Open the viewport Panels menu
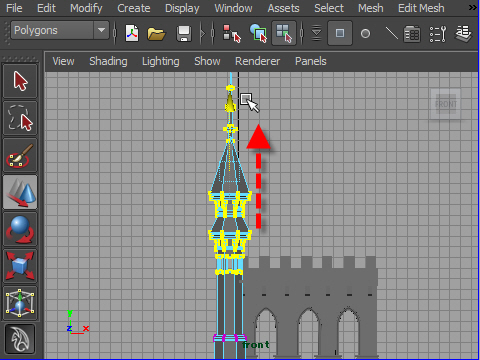Viewport: 480px width, 360px height. [x=310, y=61]
